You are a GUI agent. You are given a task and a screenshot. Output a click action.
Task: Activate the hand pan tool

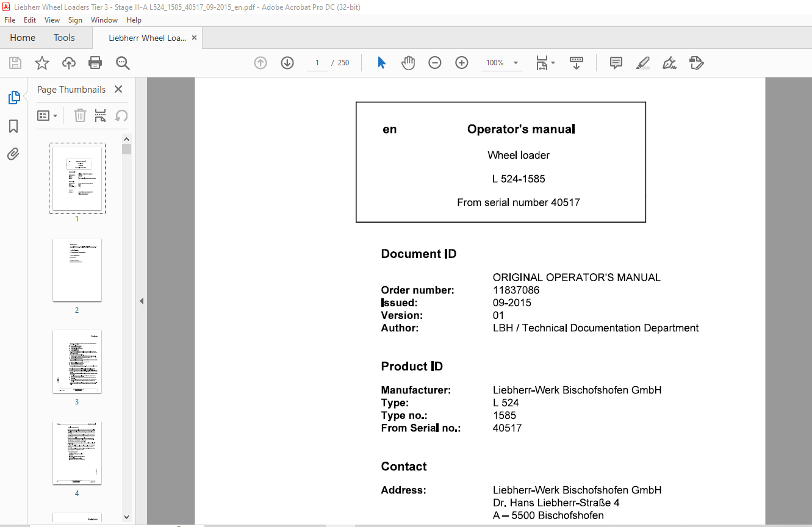click(408, 63)
